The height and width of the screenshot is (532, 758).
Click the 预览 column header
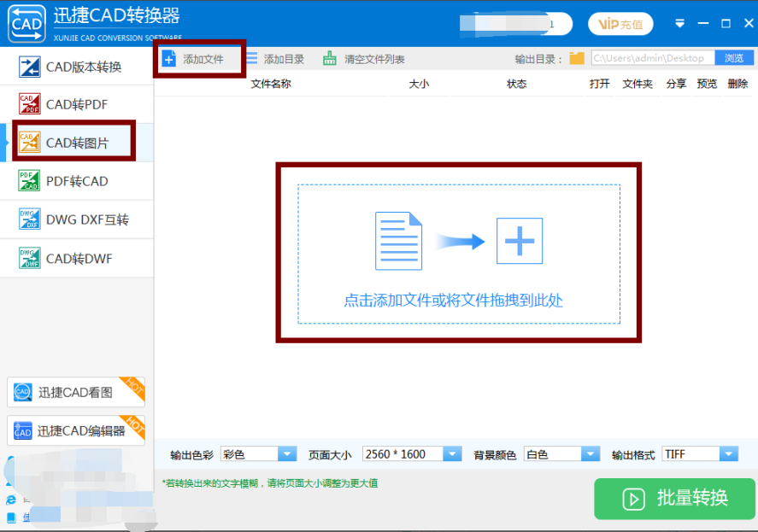tap(707, 84)
